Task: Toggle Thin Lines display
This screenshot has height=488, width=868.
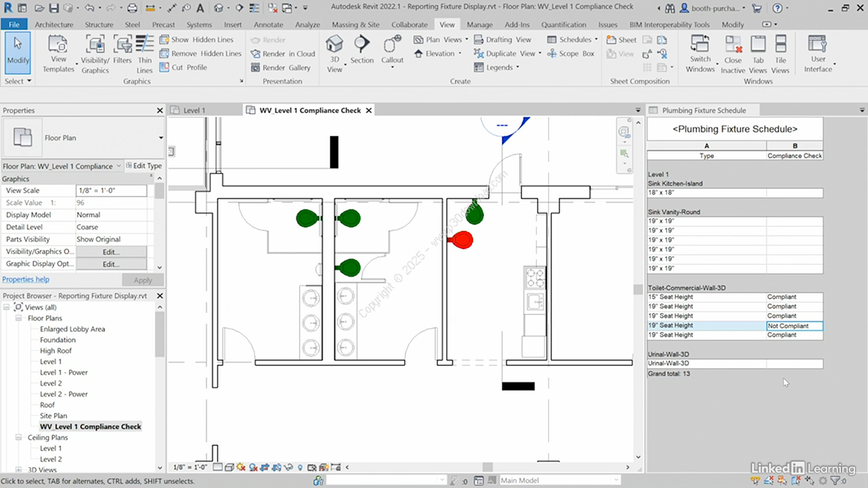Action: click(144, 54)
